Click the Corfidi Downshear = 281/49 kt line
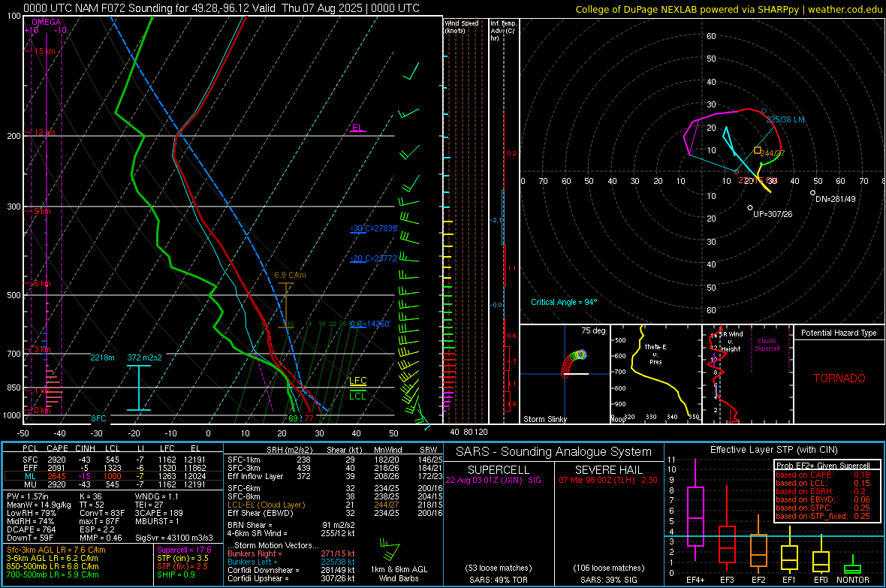 pos(291,570)
